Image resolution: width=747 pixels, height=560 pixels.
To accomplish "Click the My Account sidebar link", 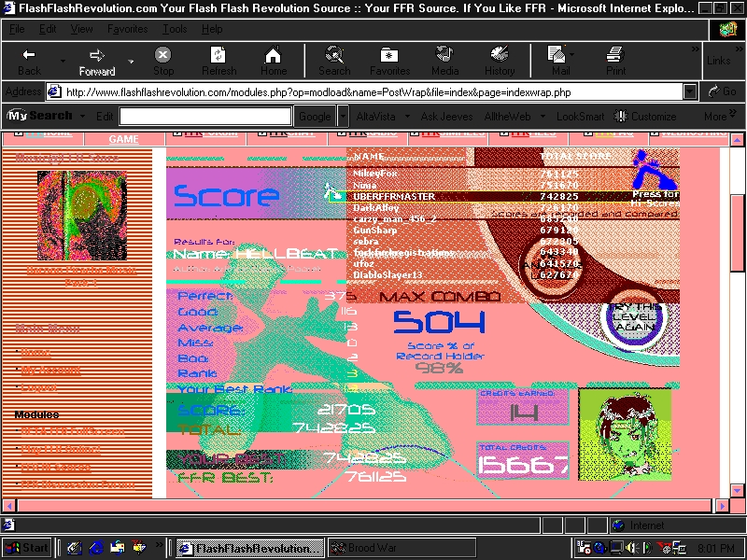I will point(51,370).
